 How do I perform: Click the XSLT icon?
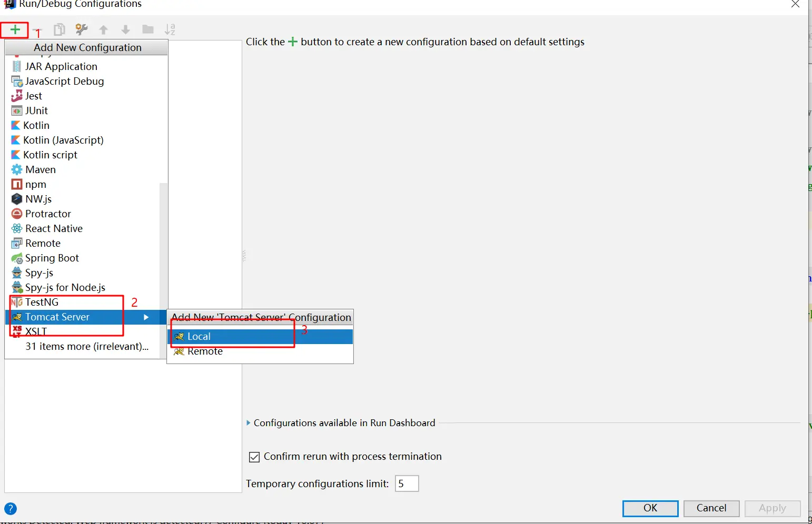17,331
